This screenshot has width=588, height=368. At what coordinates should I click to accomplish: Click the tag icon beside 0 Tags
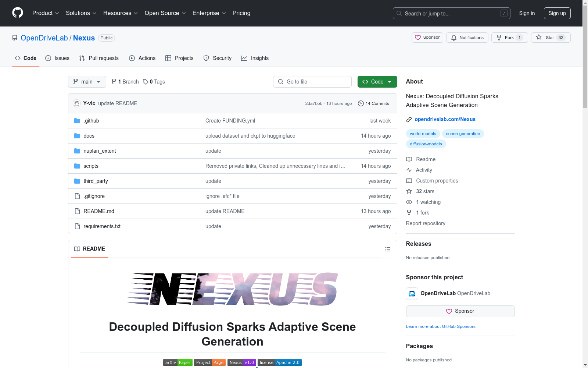click(x=146, y=82)
